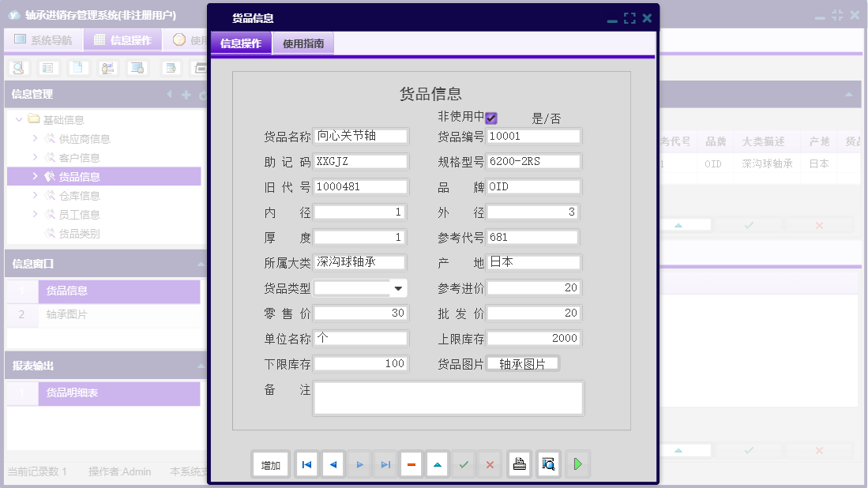Click the first-record navigation icon
The image size is (868, 488).
[306, 464]
